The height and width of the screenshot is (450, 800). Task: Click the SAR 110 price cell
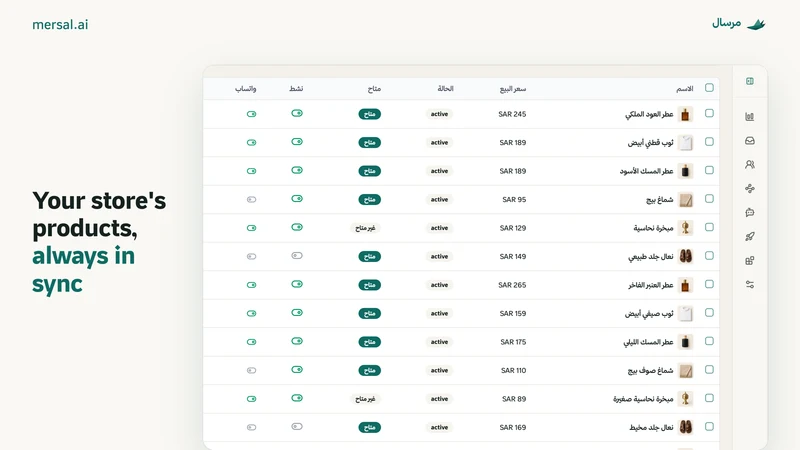[513, 371]
